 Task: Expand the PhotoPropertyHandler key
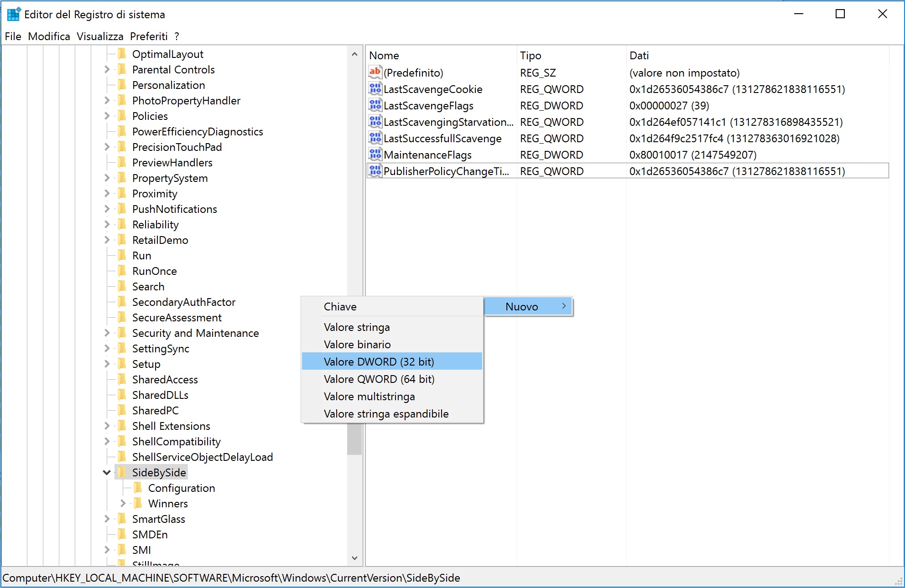click(x=107, y=101)
